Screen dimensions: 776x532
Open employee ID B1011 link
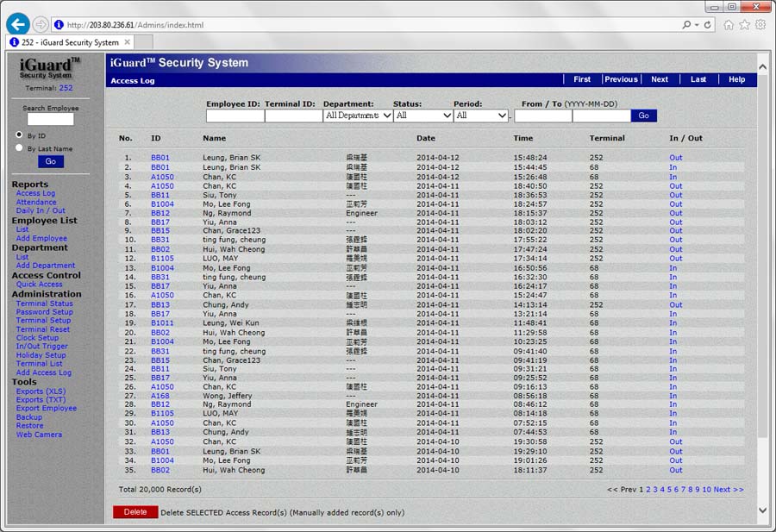pyautogui.click(x=162, y=322)
